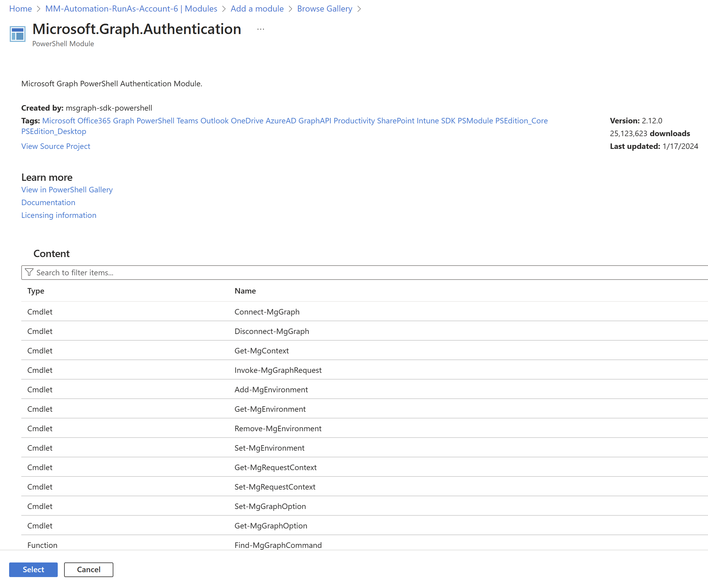Navigate to Add a module breadcrumb
The height and width of the screenshot is (588, 708).
(257, 9)
